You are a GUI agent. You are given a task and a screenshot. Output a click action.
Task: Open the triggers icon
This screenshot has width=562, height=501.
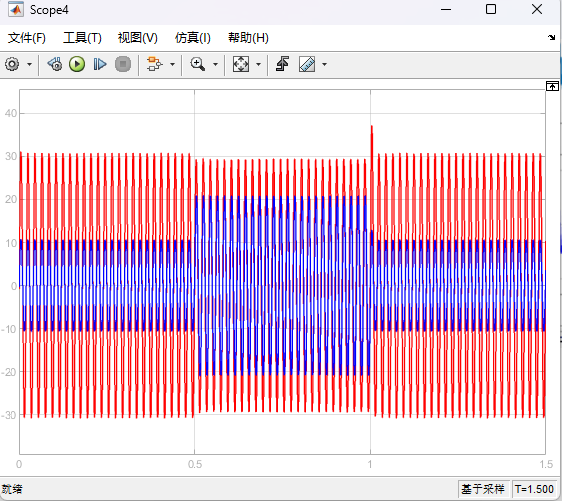(x=282, y=65)
